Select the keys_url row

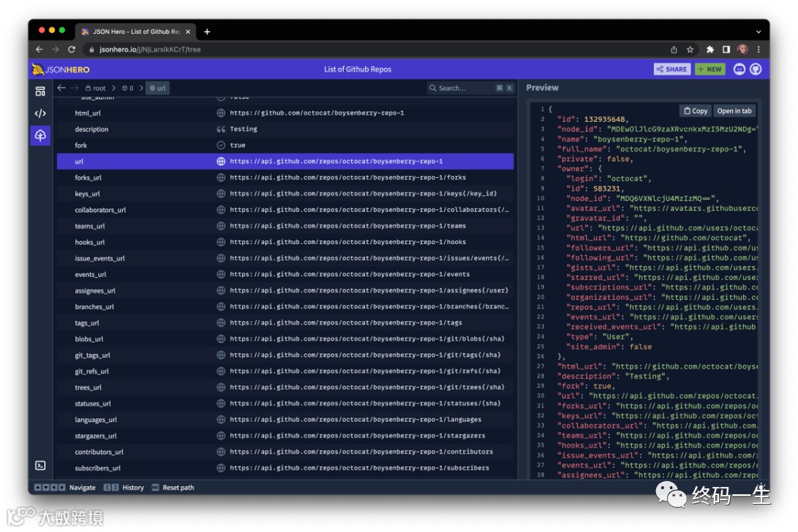coord(285,194)
